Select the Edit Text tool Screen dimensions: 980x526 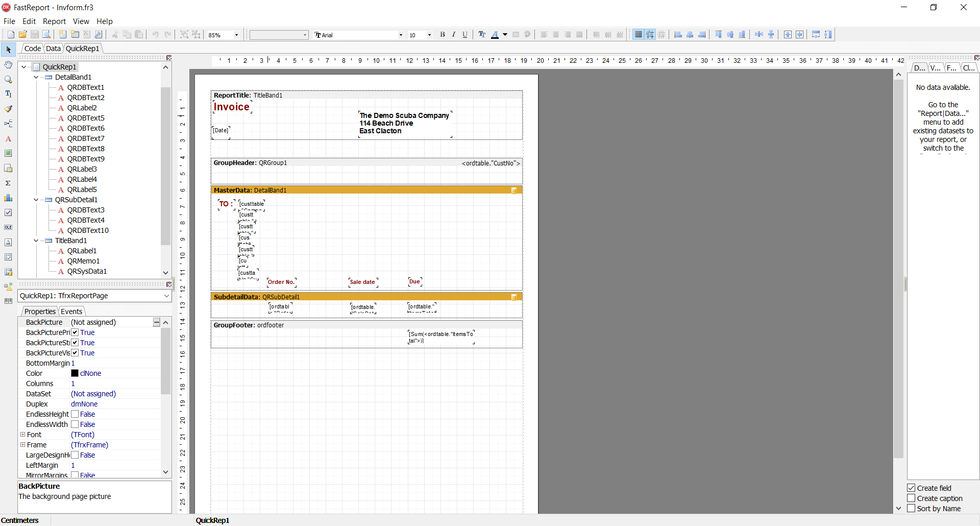click(x=8, y=94)
